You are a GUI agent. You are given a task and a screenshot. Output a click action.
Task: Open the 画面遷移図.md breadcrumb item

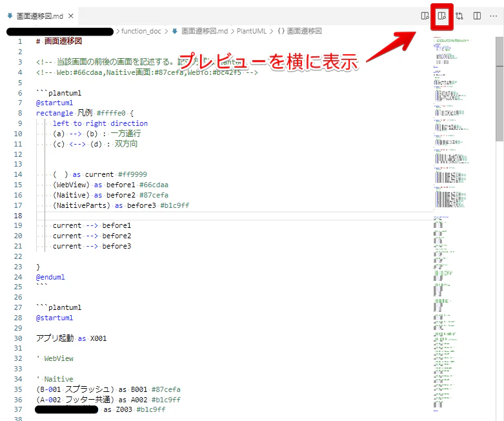tap(200, 31)
